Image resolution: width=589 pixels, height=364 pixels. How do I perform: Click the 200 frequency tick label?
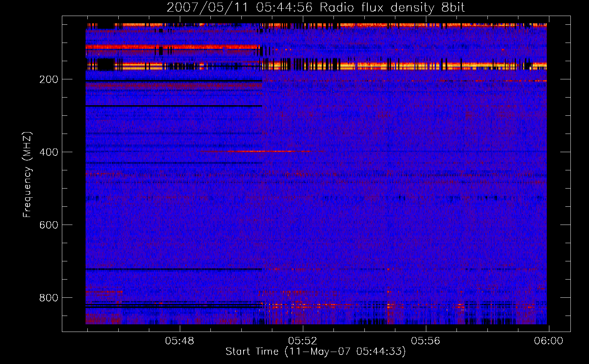pos(49,79)
